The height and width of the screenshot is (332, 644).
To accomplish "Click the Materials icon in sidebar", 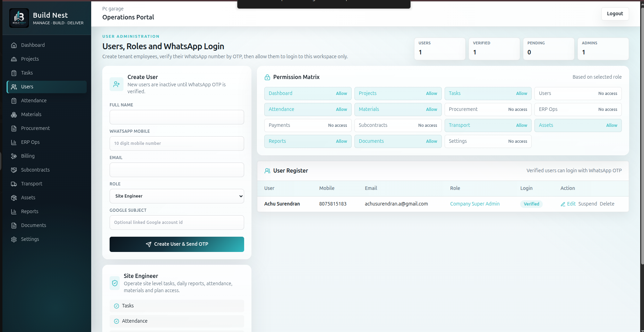I will (14, 114).
